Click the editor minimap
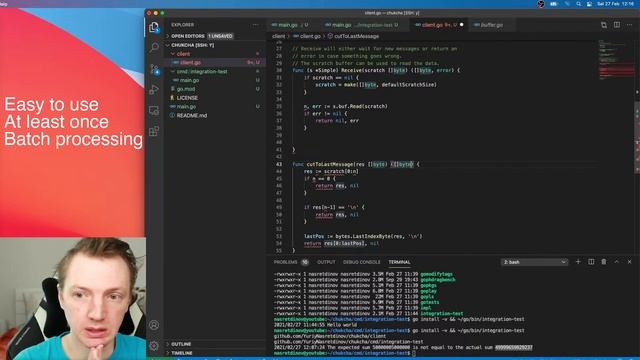 [x=615, y=61]
